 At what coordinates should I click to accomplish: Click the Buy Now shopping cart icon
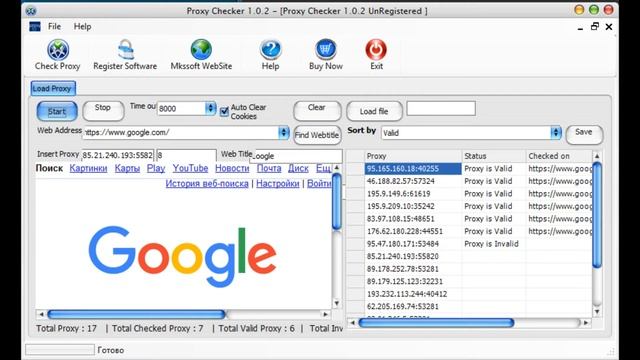pos(326,50)
